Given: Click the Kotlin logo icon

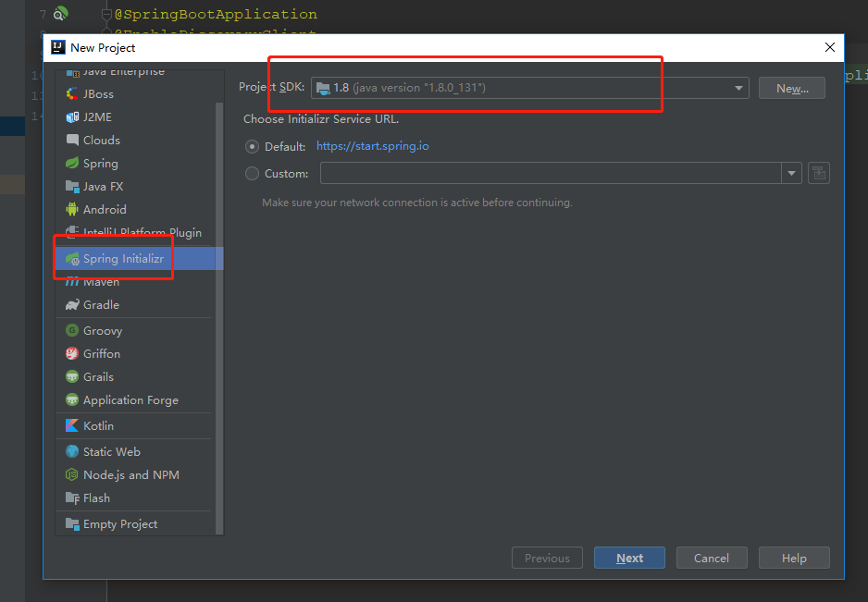Looking at the screenshot, I should point(72,425).
